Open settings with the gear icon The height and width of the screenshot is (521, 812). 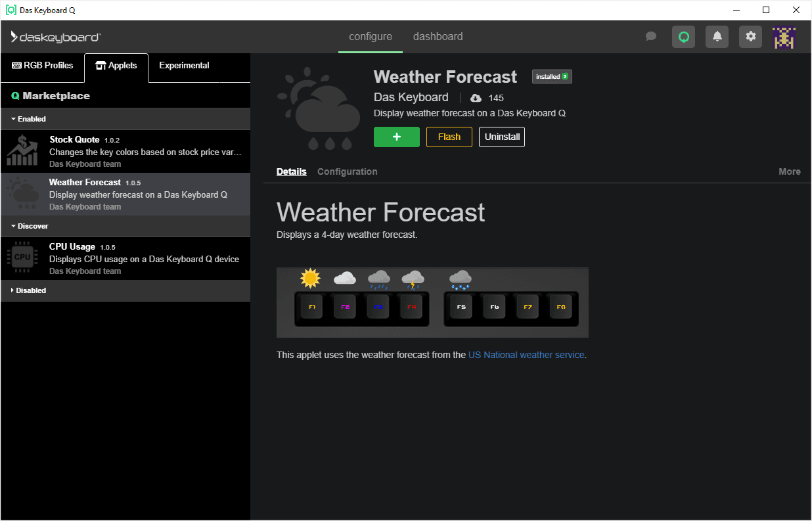tap(750, 37)
